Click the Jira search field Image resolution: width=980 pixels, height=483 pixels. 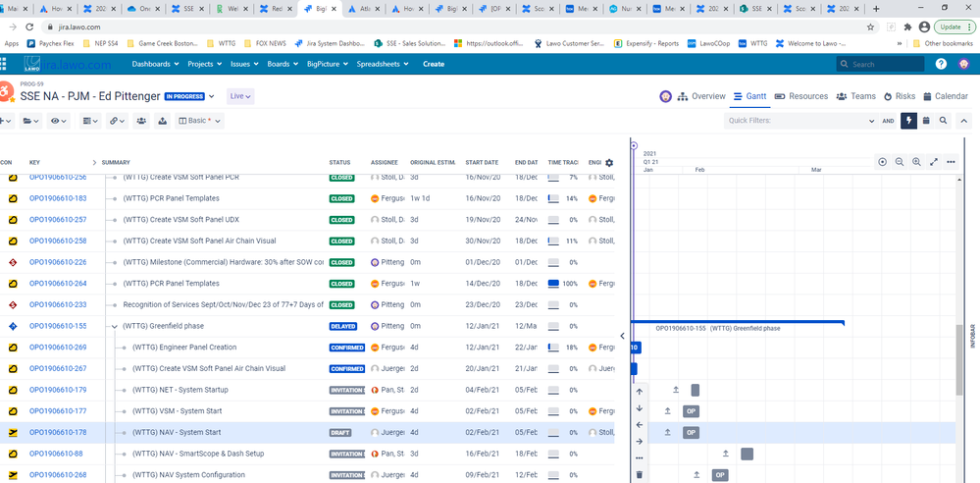[881, 64]
